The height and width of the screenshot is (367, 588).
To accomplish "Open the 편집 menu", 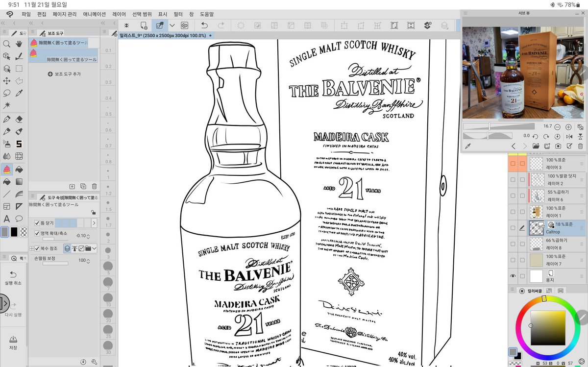I will (42, 14).
